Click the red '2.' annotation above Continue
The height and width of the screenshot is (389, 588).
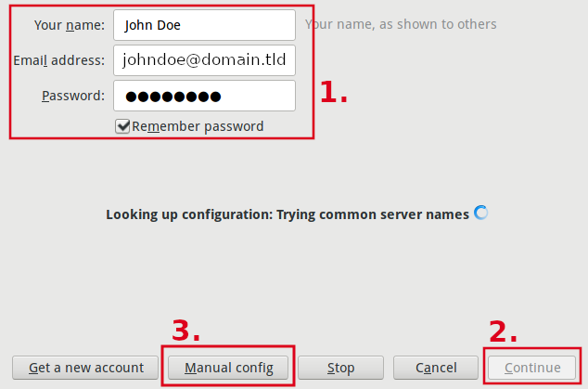pyautogui.click(x=503, y=331)
